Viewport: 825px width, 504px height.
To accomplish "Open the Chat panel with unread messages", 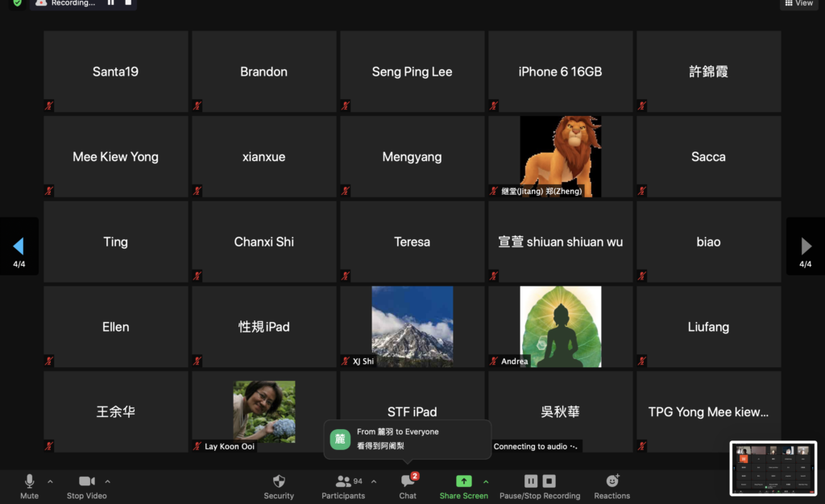I will [x=408, y=486].
